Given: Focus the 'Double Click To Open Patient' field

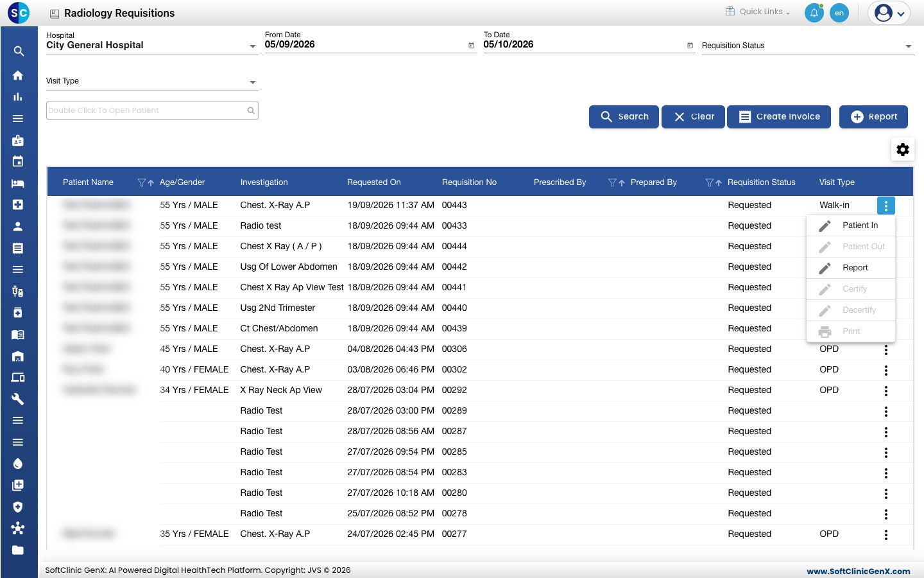Looking at the screenshot, I should coord(152,110).
